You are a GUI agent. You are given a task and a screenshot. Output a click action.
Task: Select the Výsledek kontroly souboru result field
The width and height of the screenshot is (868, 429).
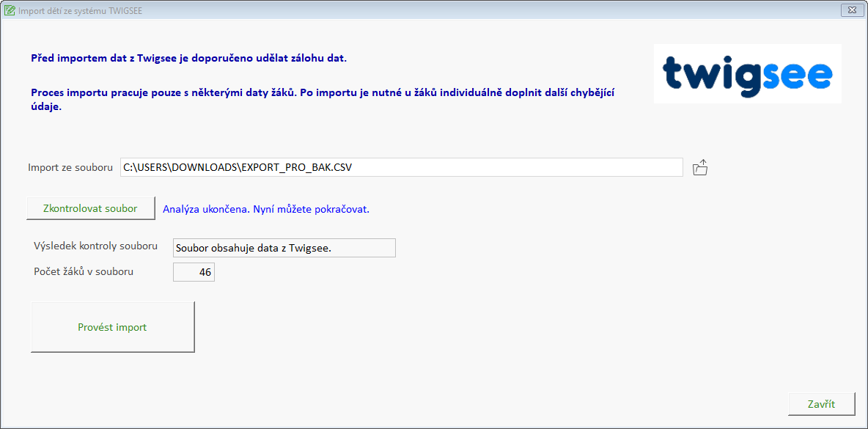tap(284, 248)
